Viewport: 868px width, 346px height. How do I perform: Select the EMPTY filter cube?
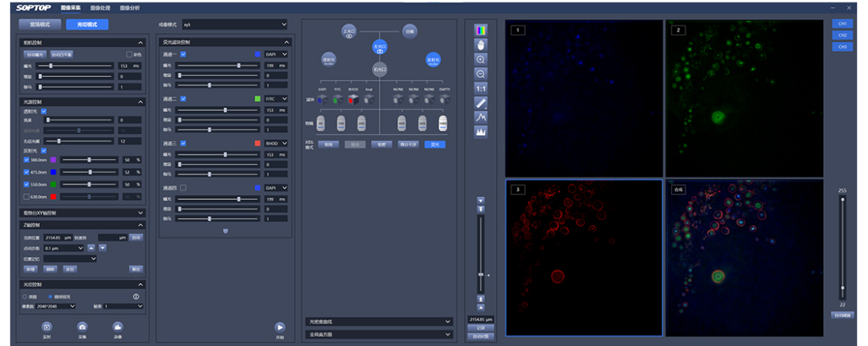[445, 99]
